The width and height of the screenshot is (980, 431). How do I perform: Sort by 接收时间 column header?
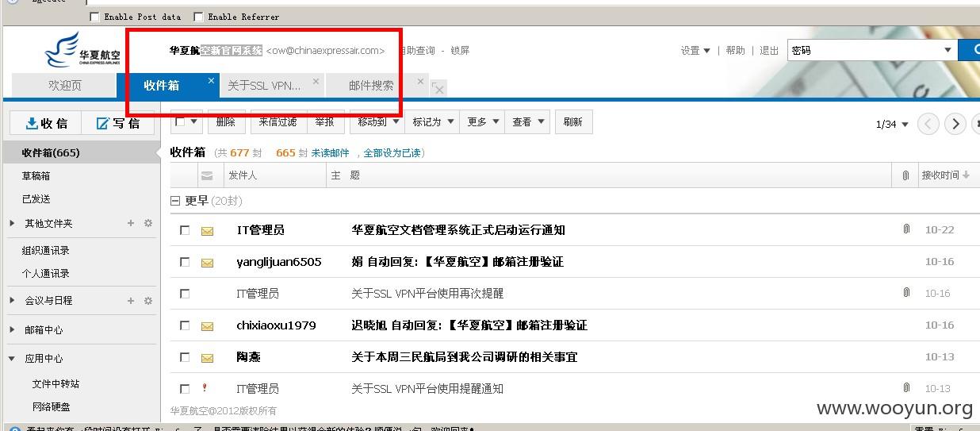coord(945,175)
